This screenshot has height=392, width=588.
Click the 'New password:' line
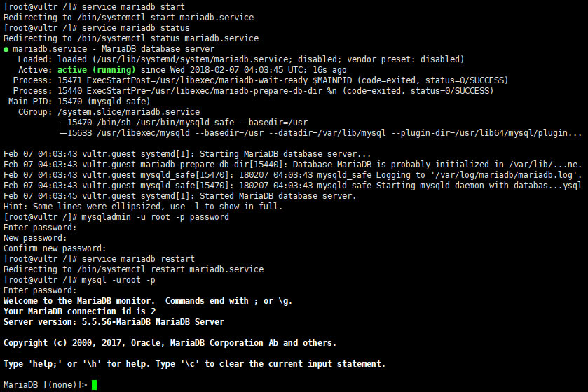[x=35, y=238]
